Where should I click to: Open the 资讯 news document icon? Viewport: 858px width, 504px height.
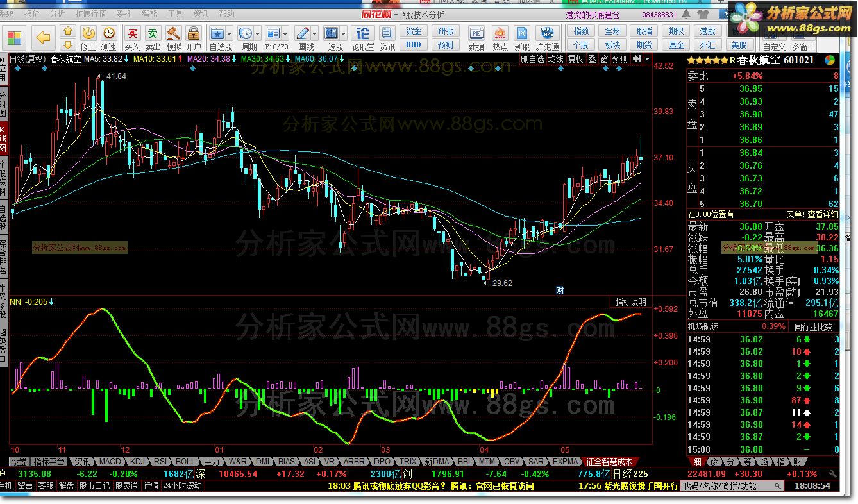coord(387,33)
